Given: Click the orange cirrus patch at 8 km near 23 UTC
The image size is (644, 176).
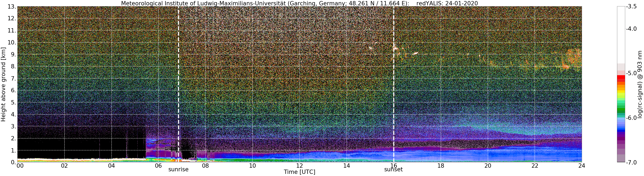Looking at the screenshot, I should (565, 66).
